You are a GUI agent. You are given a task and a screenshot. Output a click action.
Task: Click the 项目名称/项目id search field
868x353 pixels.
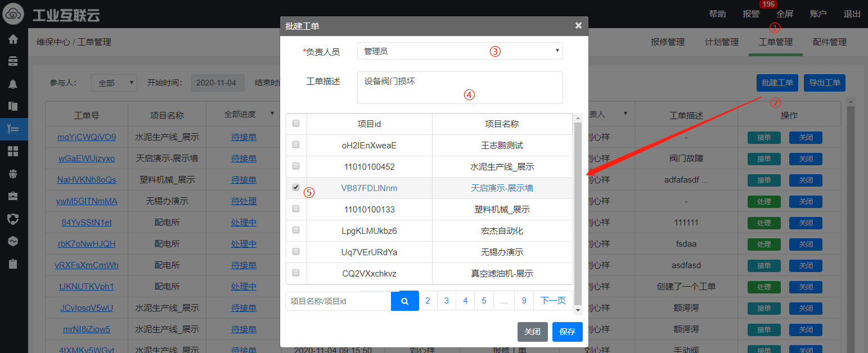point(339,301)
